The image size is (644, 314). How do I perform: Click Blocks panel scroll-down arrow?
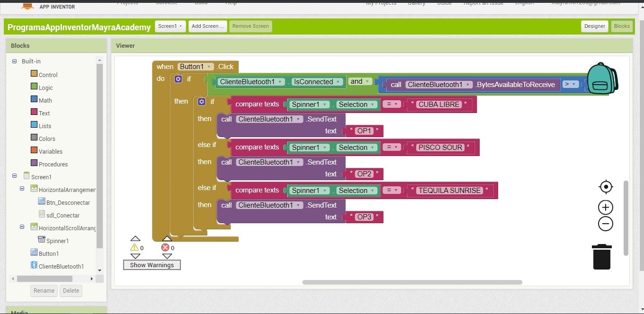[x=99, y=270]
